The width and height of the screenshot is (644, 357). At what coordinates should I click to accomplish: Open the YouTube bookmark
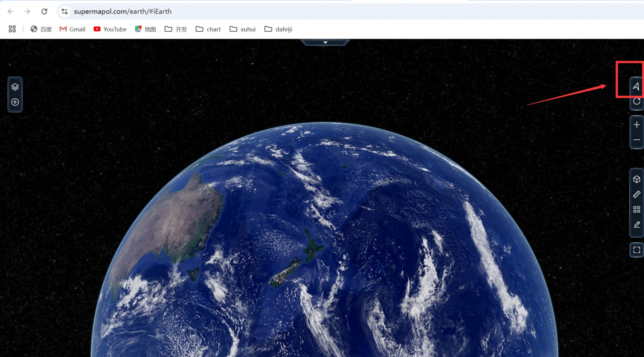(110, 29)
